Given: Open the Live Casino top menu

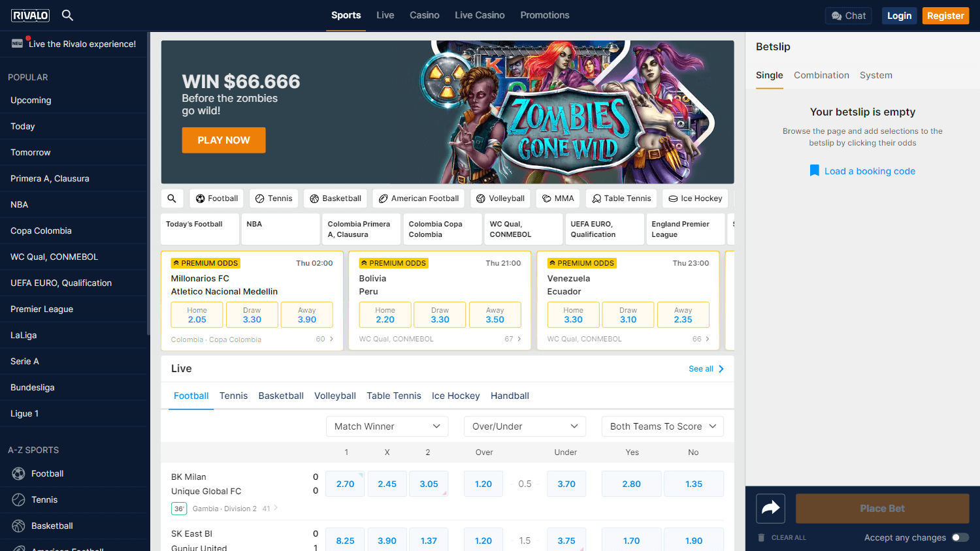Looking at the screenshot, I should point(480,15).
